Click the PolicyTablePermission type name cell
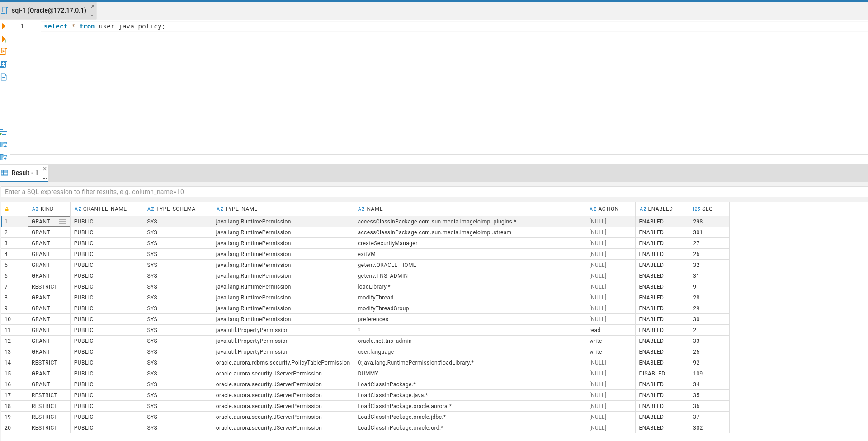 [283, 363]
